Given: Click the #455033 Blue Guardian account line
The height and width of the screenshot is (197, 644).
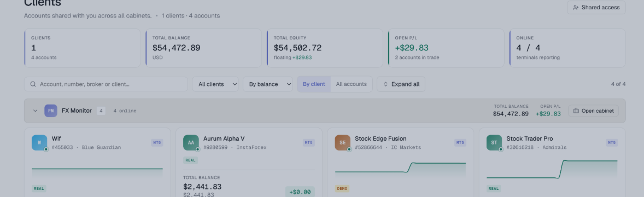Looking at the screenshot, I should [x=86, y=147].
